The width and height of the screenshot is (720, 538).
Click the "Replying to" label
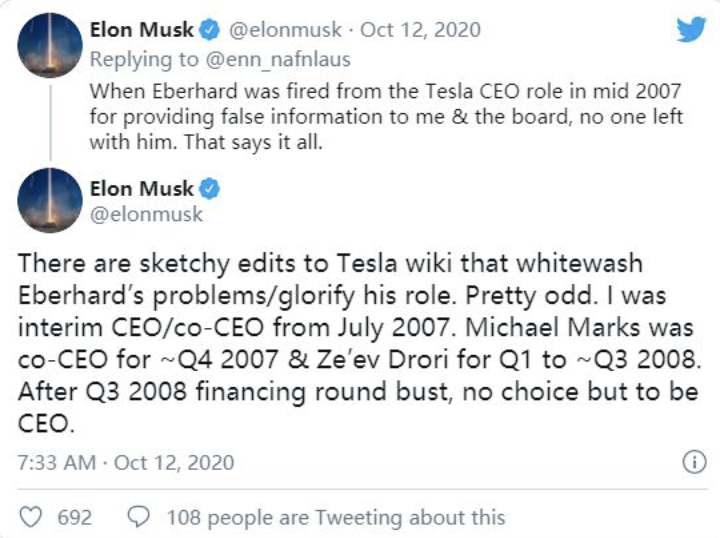click(x=148, y=59)
